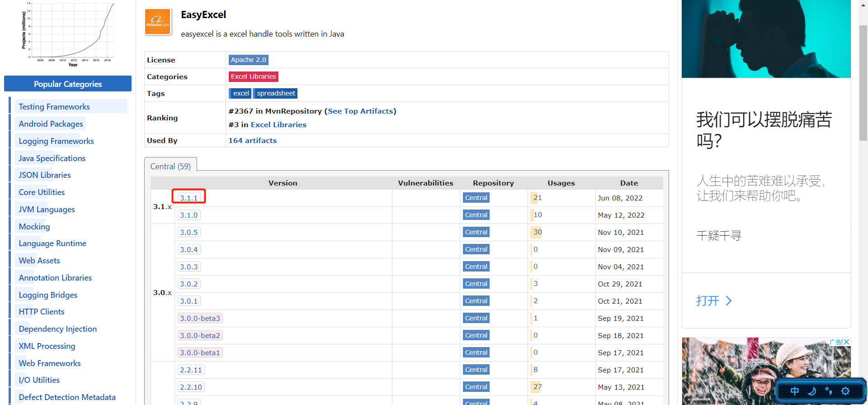Viewport: 868px width, 405px height.
Task: Click Central repository for version 3.1.1
Action: click(x=476, y=198)
